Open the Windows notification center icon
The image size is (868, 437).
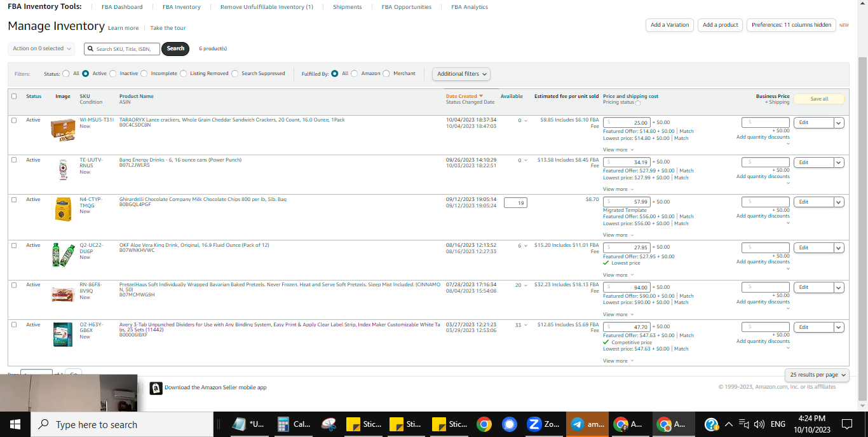[846, 424]
